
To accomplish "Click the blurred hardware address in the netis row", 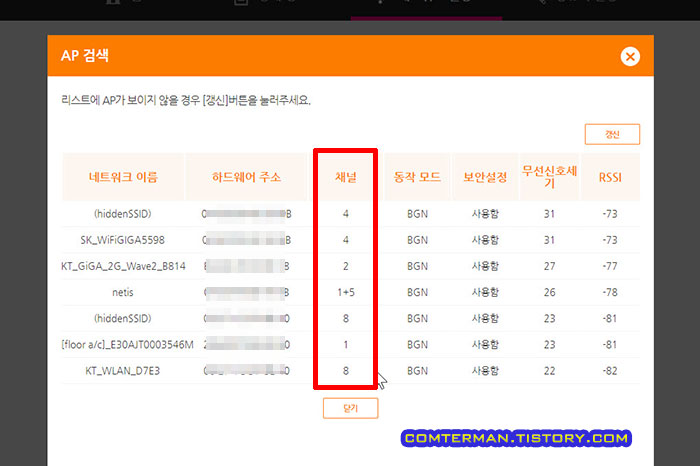I will [x=246, y=292].
